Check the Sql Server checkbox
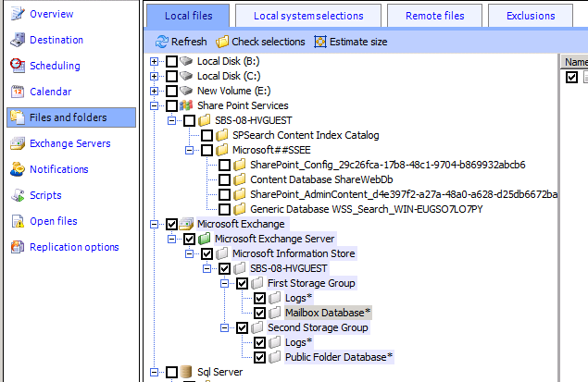This screenshot has height=382, width=588. click(171, 372)
